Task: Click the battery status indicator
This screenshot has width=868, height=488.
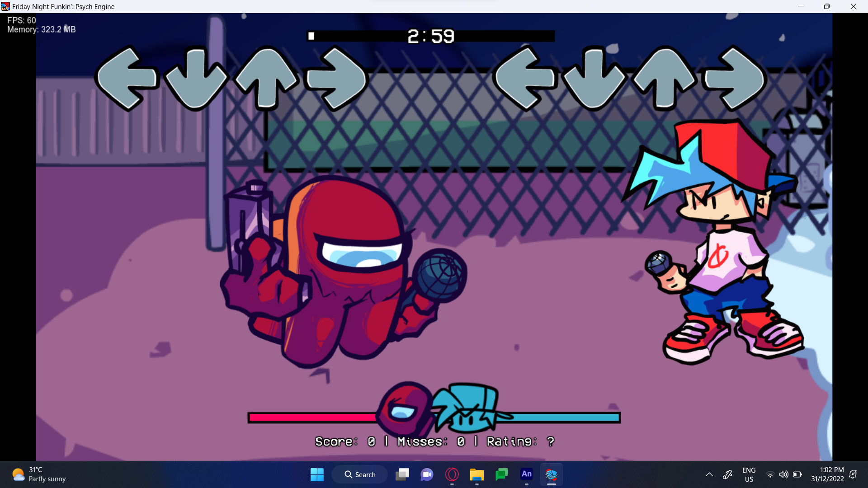Action: point(797,474)
